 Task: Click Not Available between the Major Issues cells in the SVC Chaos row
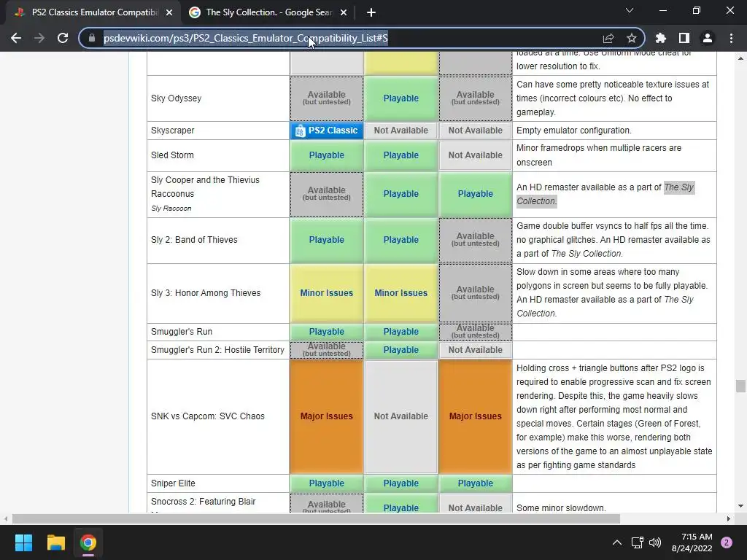tap(401, 416)
